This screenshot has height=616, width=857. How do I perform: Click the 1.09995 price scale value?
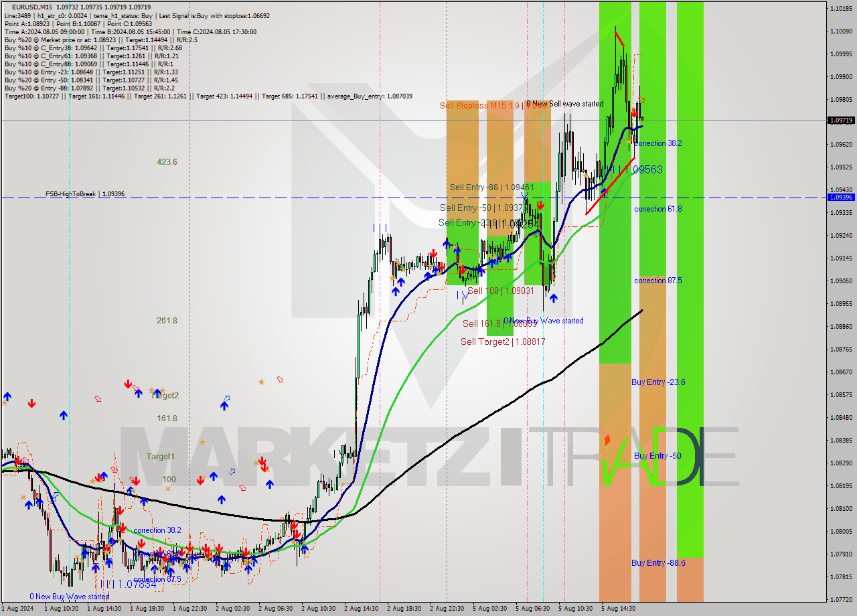coord(841,54)
